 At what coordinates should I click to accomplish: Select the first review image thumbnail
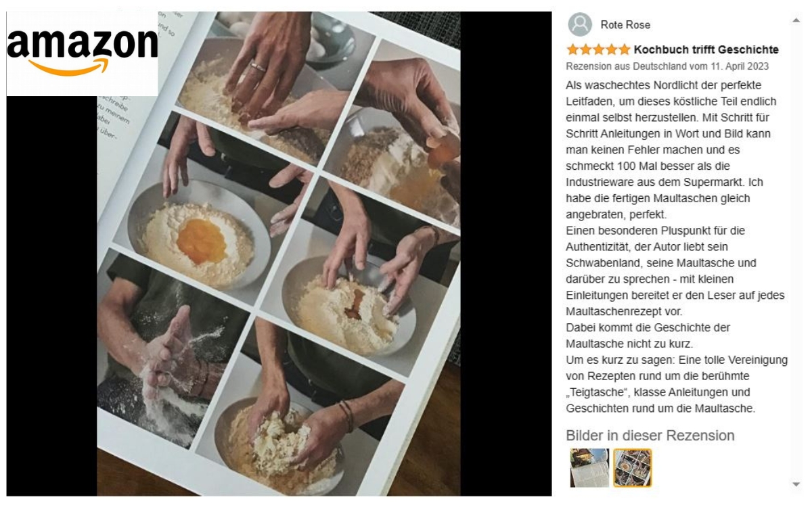589,468
